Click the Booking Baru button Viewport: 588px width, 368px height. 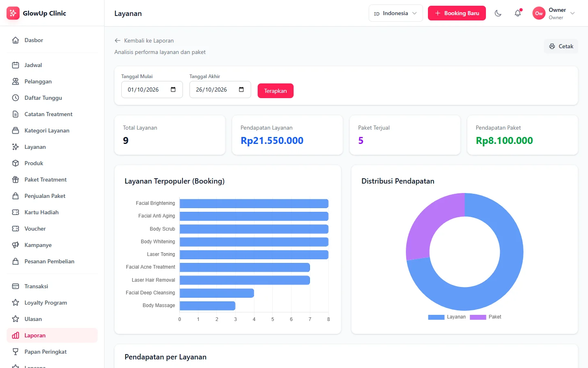[x=457, y=13]
